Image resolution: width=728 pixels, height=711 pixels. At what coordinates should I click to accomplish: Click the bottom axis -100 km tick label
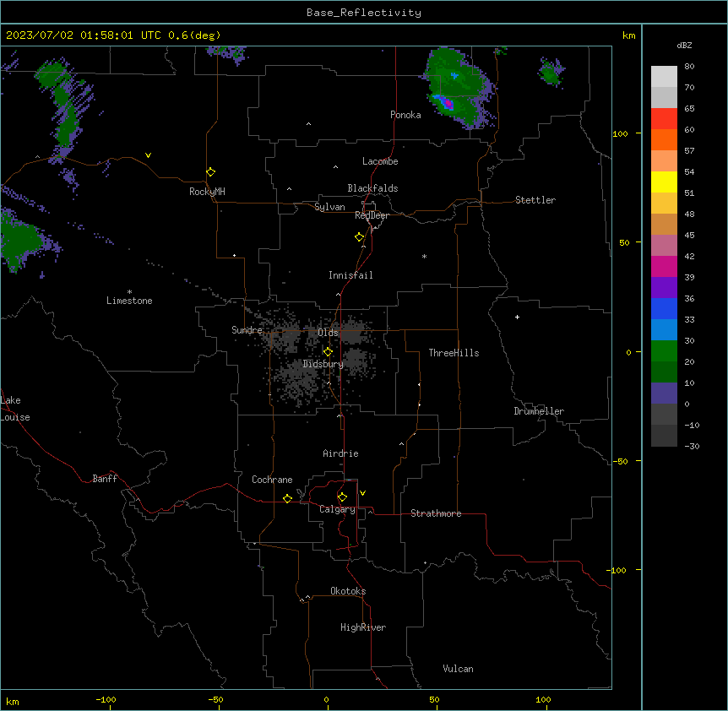[x=106, y=699]
